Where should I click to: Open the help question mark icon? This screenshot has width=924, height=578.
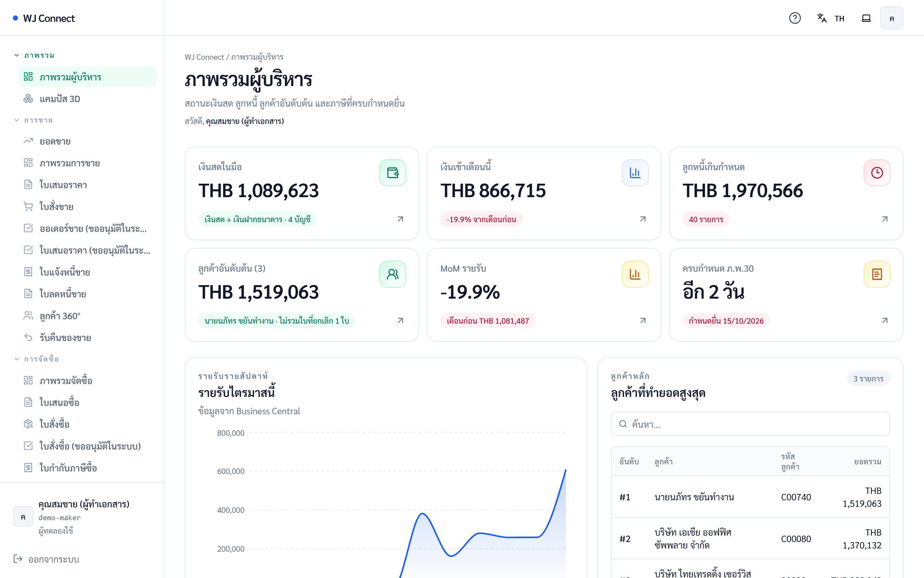pyautogui.click(x=795, y=18)
